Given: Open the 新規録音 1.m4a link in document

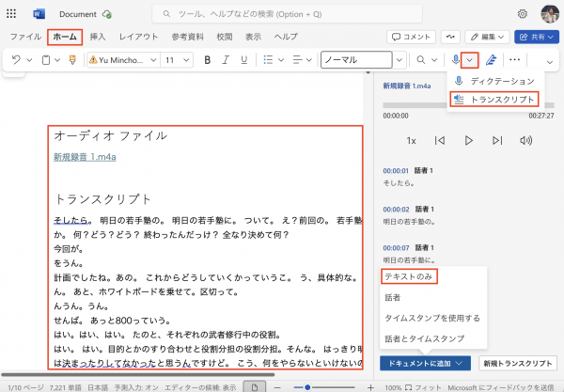Looking at the screenshot, I should (x=85, y=157).
